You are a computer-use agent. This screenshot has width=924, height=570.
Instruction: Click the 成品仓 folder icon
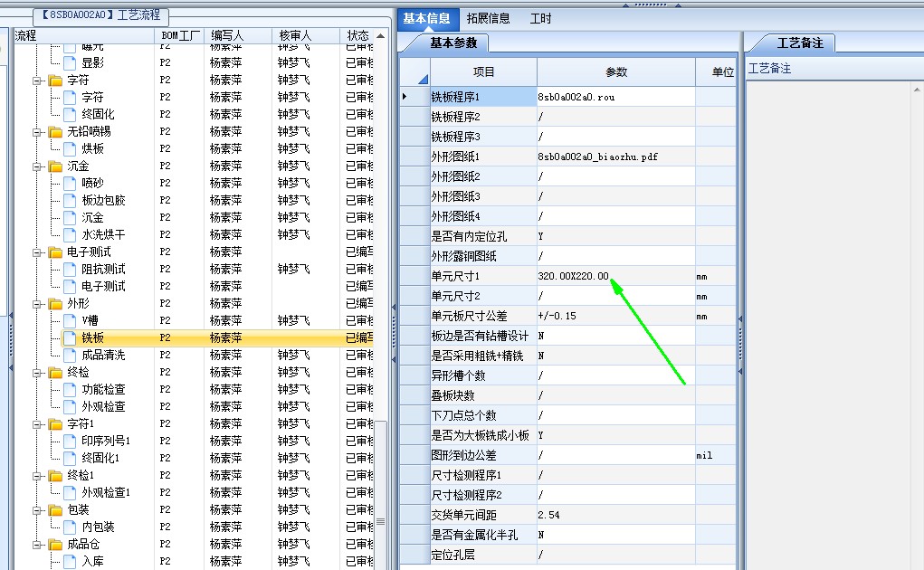click(x=55, y=545)
